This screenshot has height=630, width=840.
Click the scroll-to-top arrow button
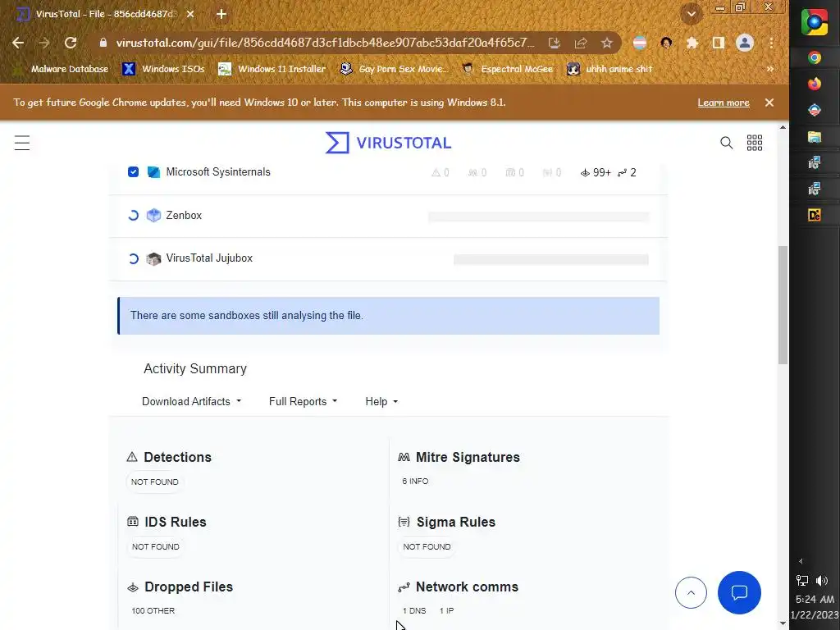[691, 592]
